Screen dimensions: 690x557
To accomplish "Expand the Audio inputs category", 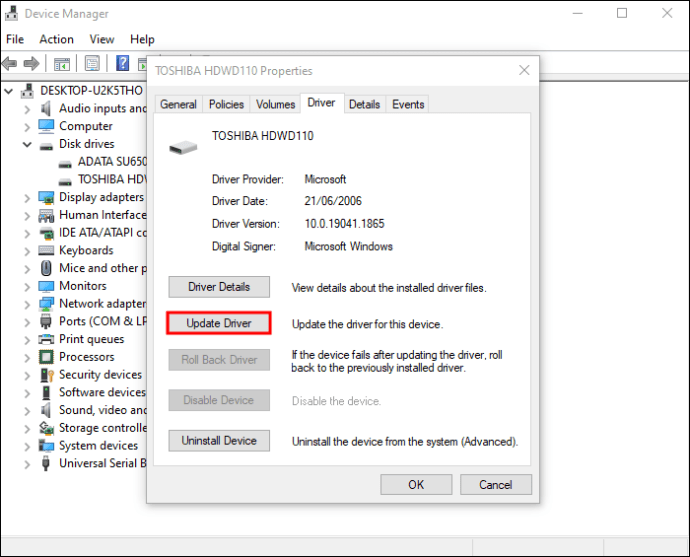I will pos(27,109).
